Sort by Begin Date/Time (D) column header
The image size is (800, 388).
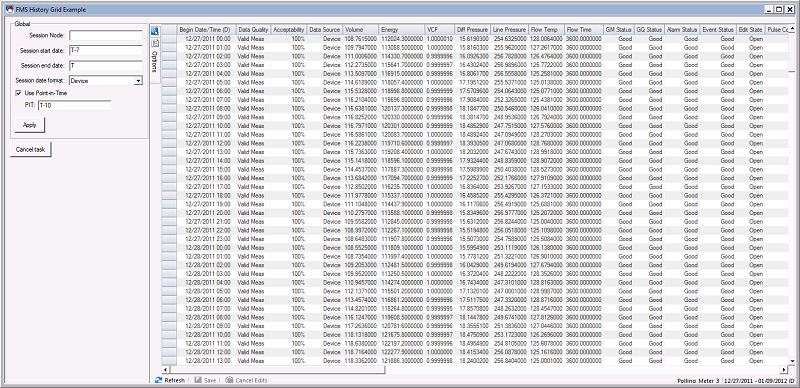point(206,30)
